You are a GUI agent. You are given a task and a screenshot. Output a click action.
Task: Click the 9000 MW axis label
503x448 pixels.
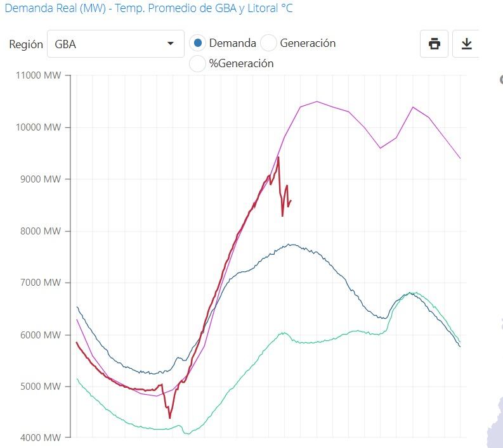point(41,179)
